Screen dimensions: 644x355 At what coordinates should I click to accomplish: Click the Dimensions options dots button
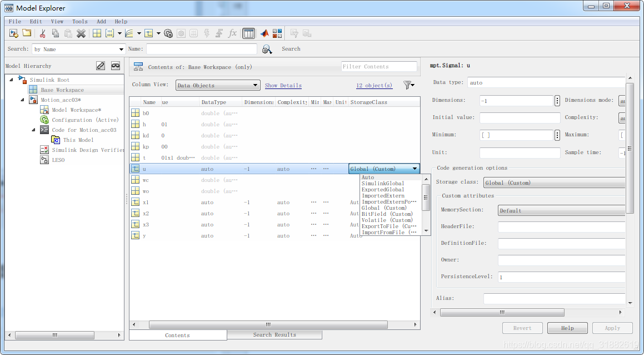[x=557, y=100]
